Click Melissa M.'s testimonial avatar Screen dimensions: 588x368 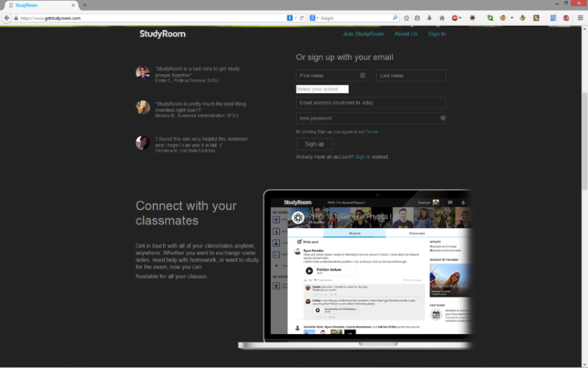[x=143, y=108]
